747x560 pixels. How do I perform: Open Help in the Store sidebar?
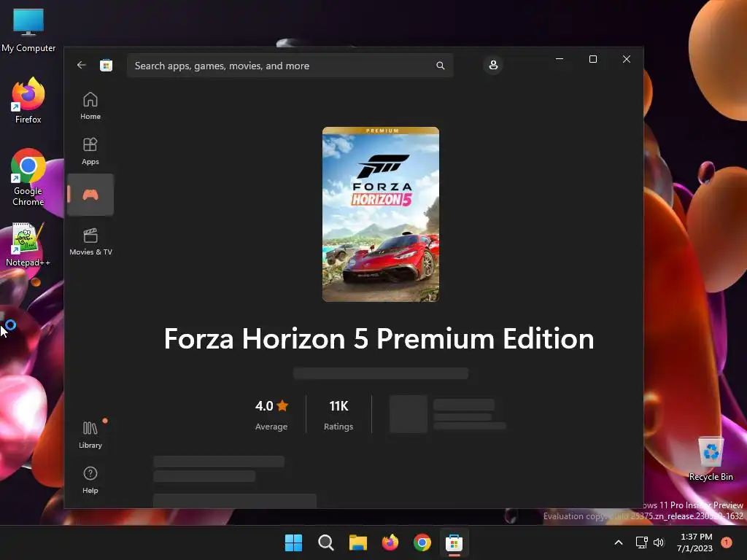coord(90,480)
